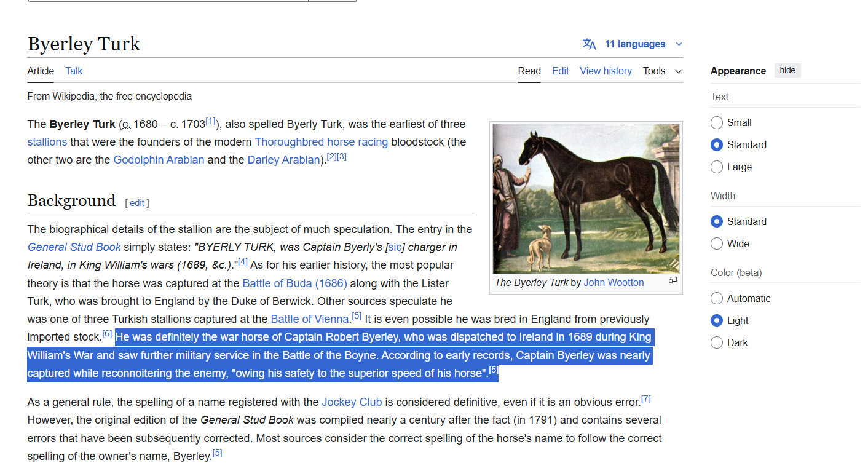Jump to citation 7 after obvious error

(646, 399)
